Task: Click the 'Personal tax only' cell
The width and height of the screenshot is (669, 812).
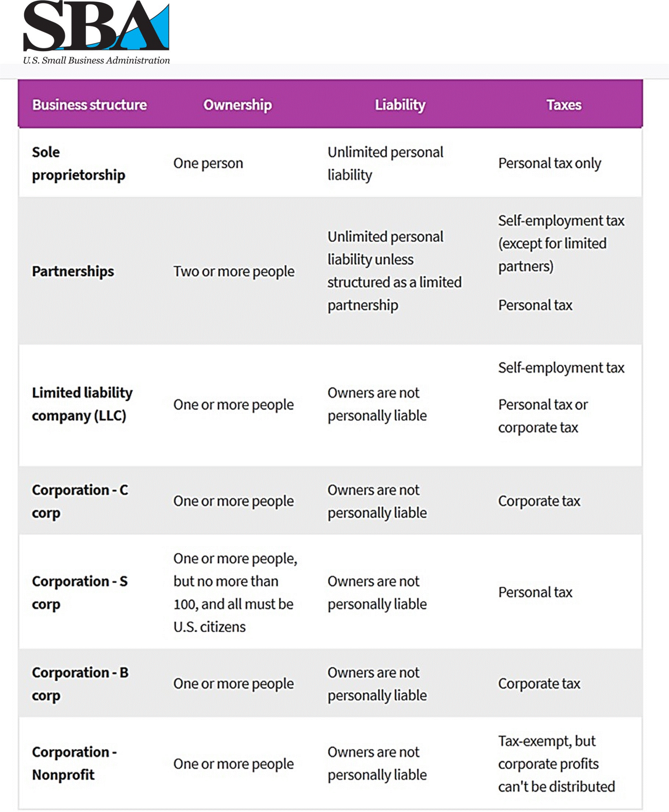Action: tap(550, 164)
